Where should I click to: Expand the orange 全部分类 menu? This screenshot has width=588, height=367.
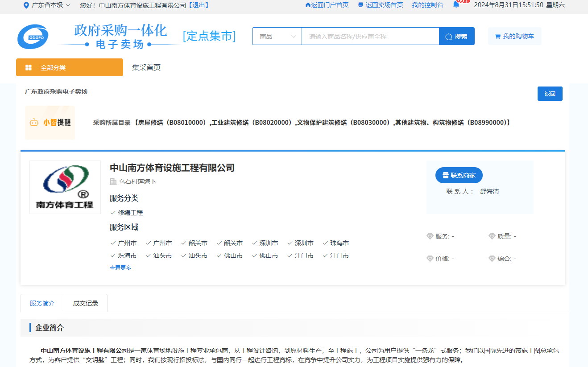[70, 67]
